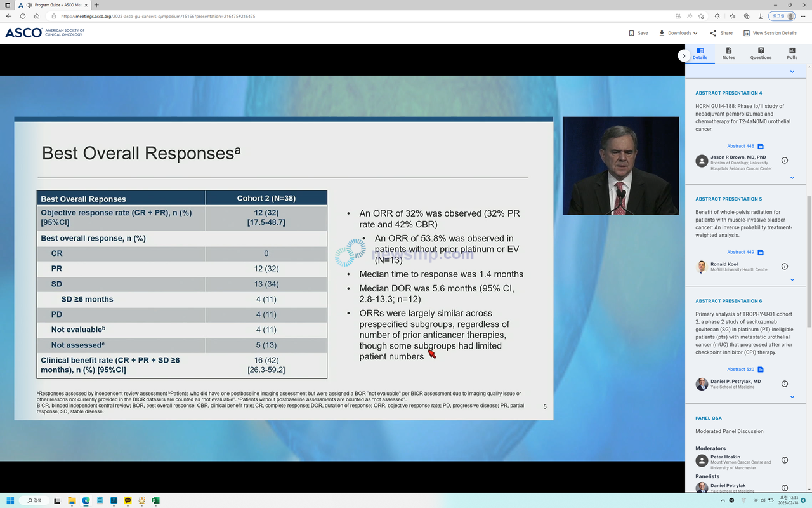The width and height of the screenshot is (812, 508).
Task: Select the Abstract Presentation 4 heading
Action: (x=729, y=93)
